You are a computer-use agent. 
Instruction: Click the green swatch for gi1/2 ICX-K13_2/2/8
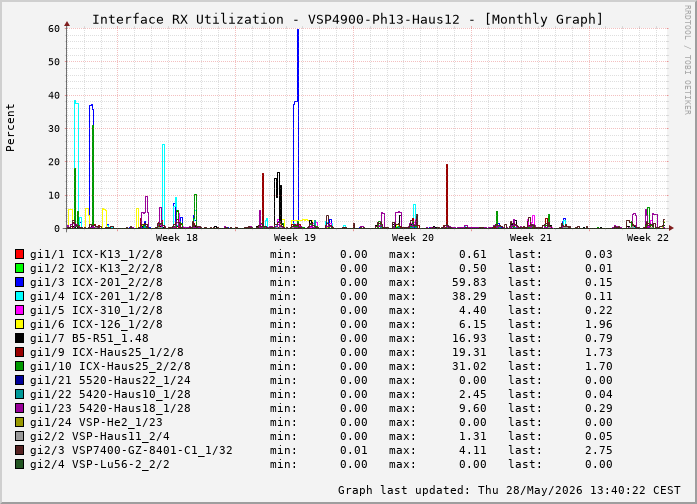pos(19,268)
